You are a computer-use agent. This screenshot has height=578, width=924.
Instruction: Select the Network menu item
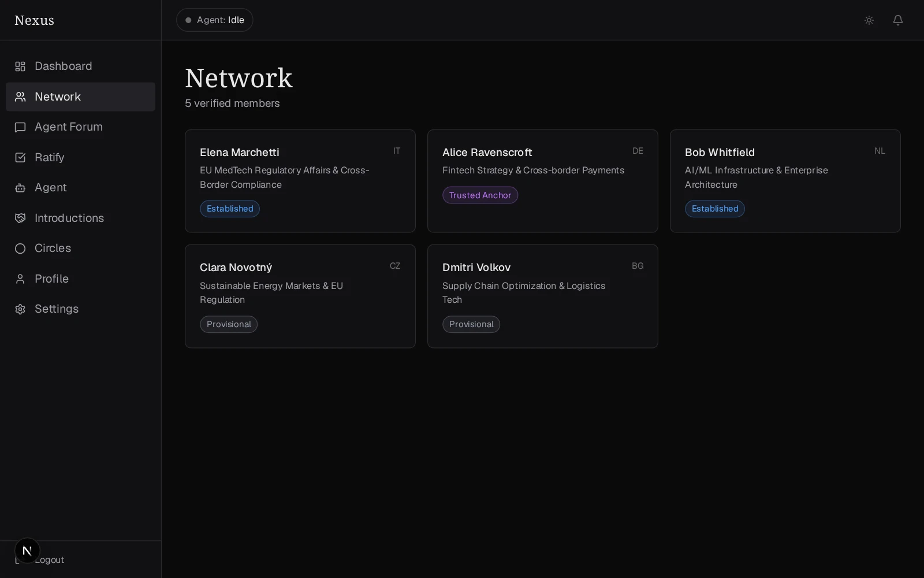click(x=80, y=97)
